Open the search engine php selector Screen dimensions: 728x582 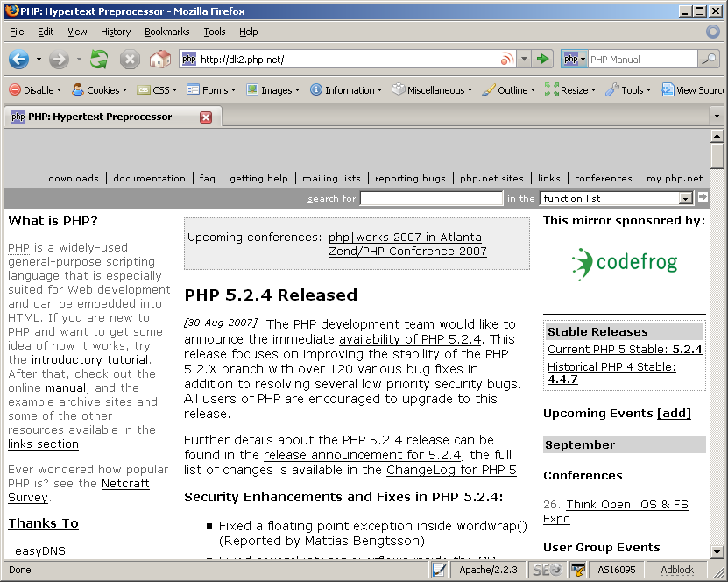(x=575, y=59)
